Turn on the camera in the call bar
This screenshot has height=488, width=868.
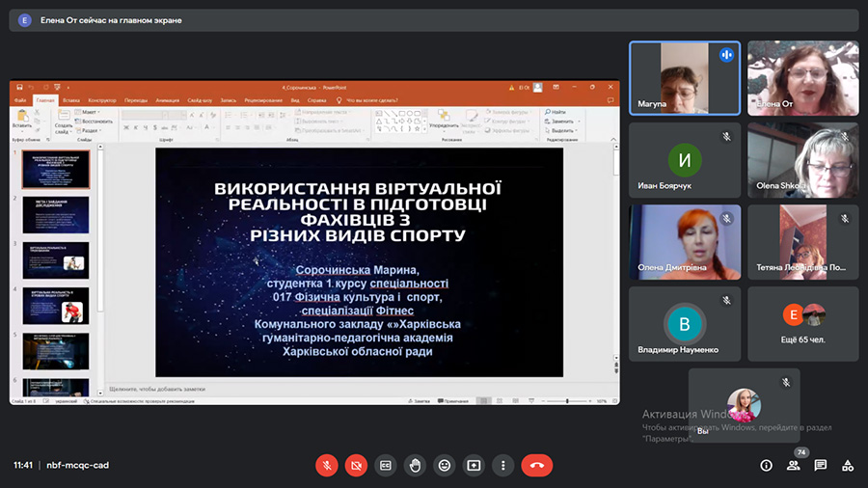click(356, 465)
